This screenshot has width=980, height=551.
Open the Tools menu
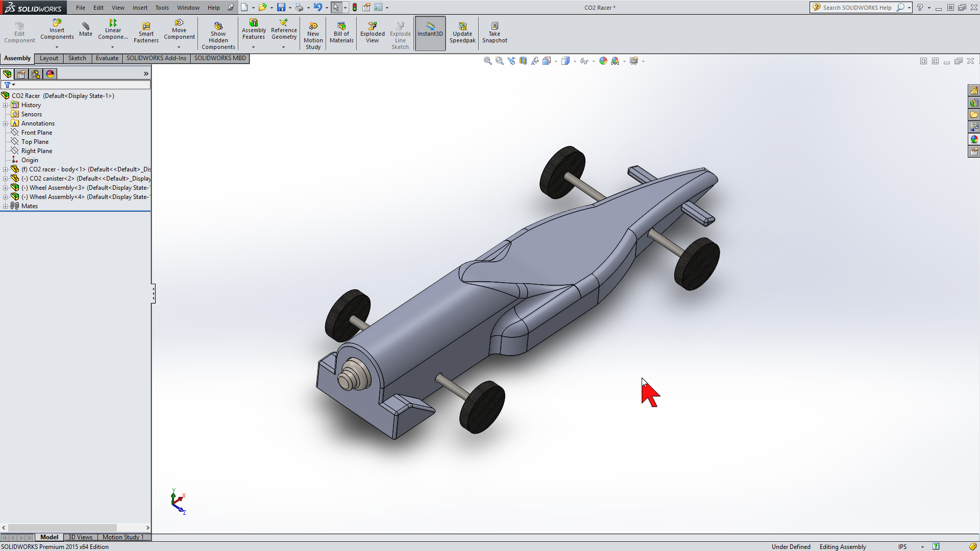(162, 7)
